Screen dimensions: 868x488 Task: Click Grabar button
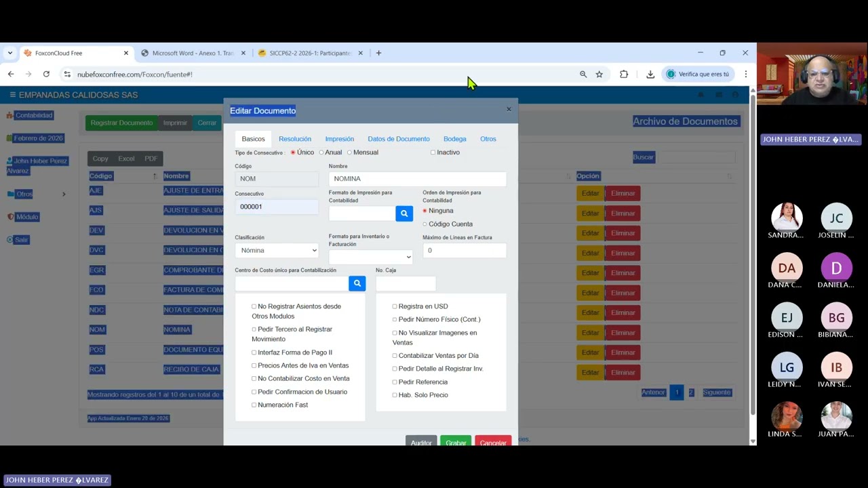456,441
